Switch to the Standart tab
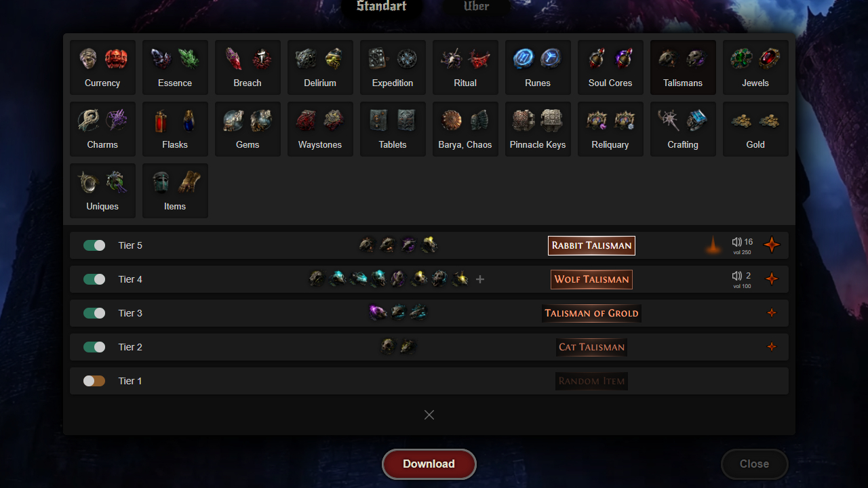 [382, 7]
